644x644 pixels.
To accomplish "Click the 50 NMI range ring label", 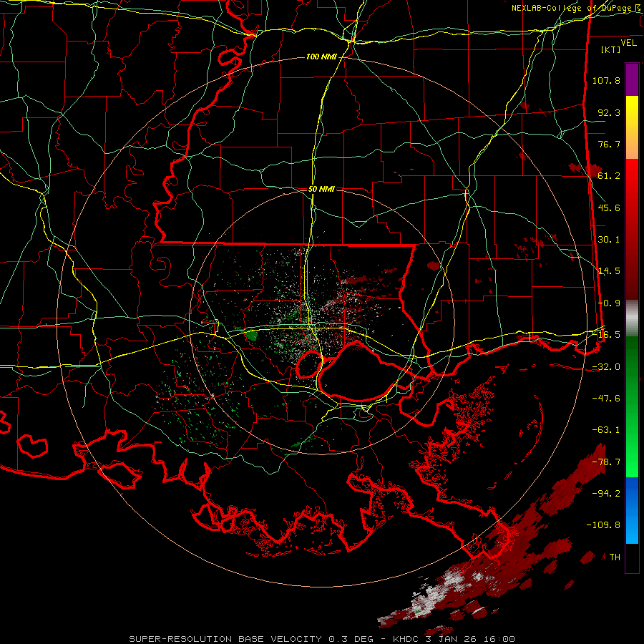I will [x=321, y=190].
